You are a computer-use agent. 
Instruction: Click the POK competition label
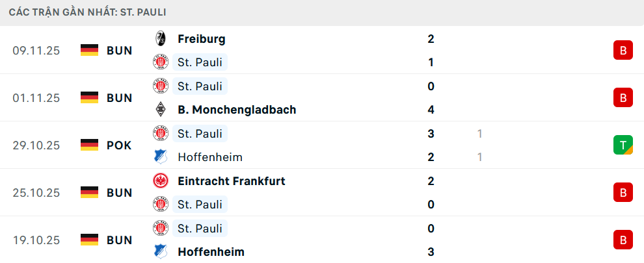(119, 145)
